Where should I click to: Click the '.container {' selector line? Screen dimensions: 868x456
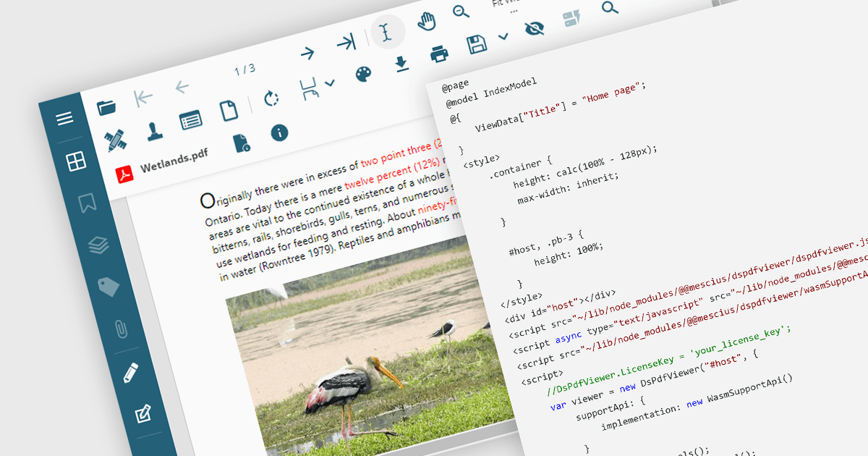(520, 167)
